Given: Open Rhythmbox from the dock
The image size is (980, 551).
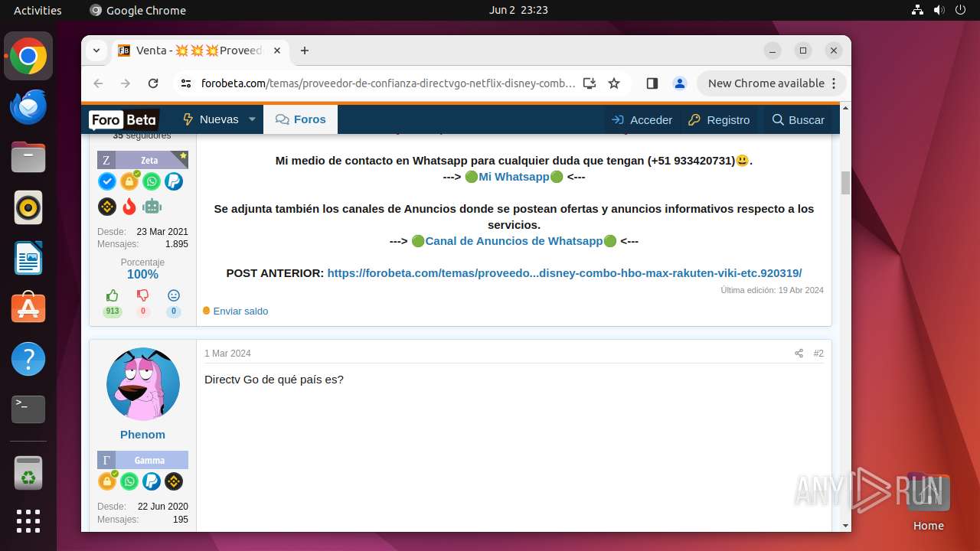Looking at the screenshot, I should (x=28, y=207).
